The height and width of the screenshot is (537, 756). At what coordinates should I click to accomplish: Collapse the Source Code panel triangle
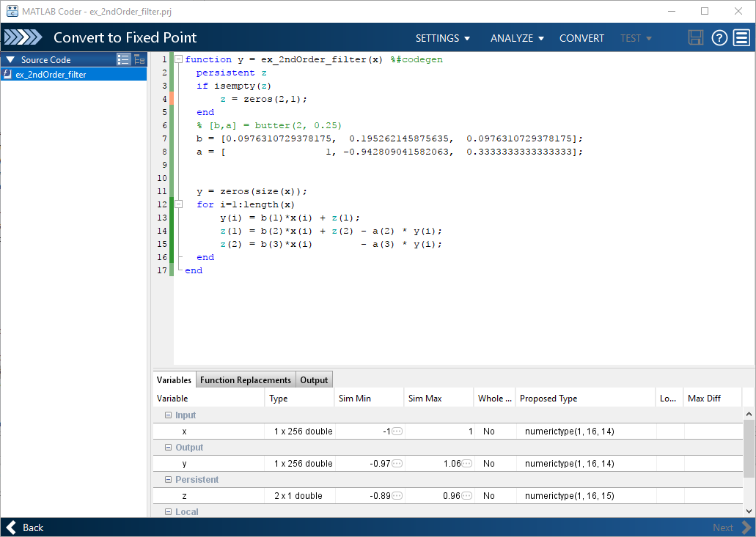pyautogui.click(x=10, y=60)
